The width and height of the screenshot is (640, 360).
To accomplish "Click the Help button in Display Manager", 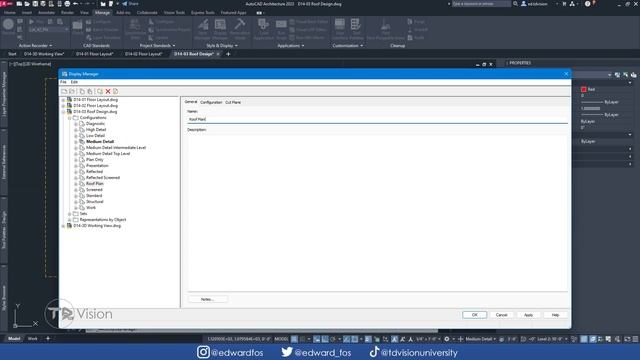I will pos(556,315).
